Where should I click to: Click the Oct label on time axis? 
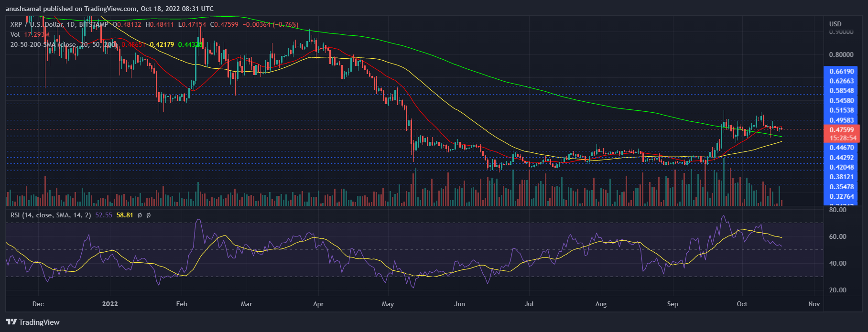(x=742, y=304)
